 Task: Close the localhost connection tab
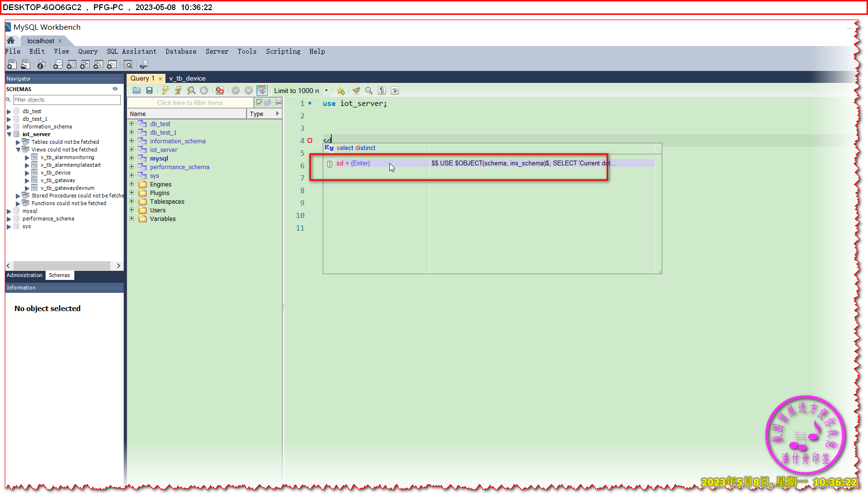pos(60,41)
